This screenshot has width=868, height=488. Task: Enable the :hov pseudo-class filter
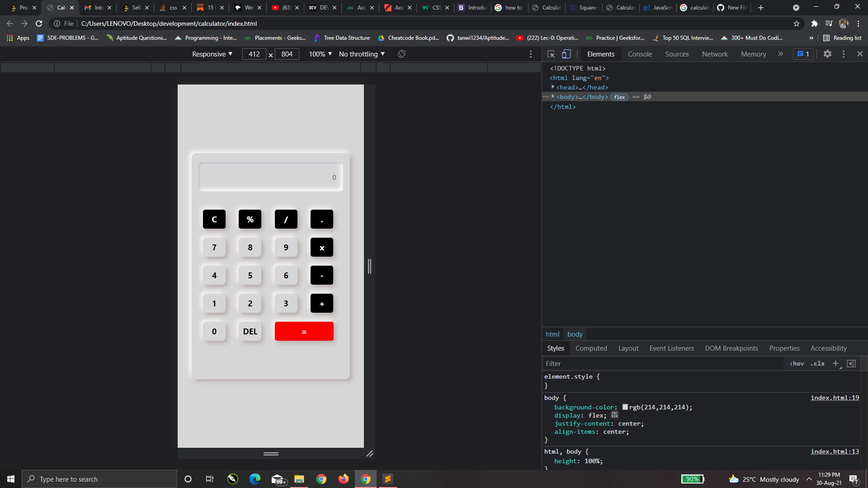[x=797, y=363]
